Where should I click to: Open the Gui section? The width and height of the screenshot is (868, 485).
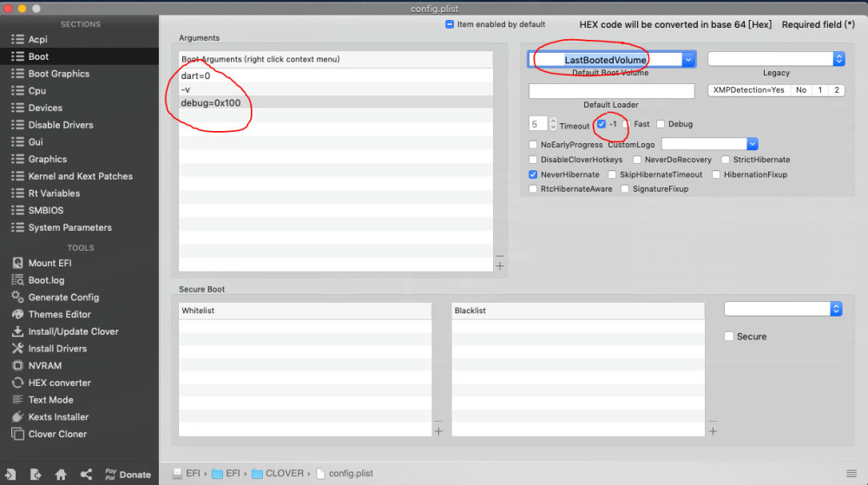(36, 142)
